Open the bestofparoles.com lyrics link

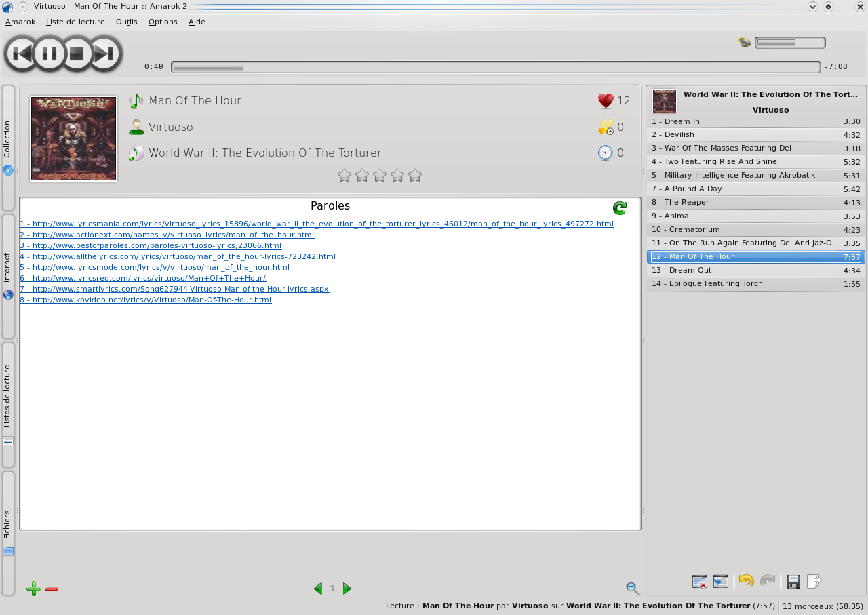(151, 245)
